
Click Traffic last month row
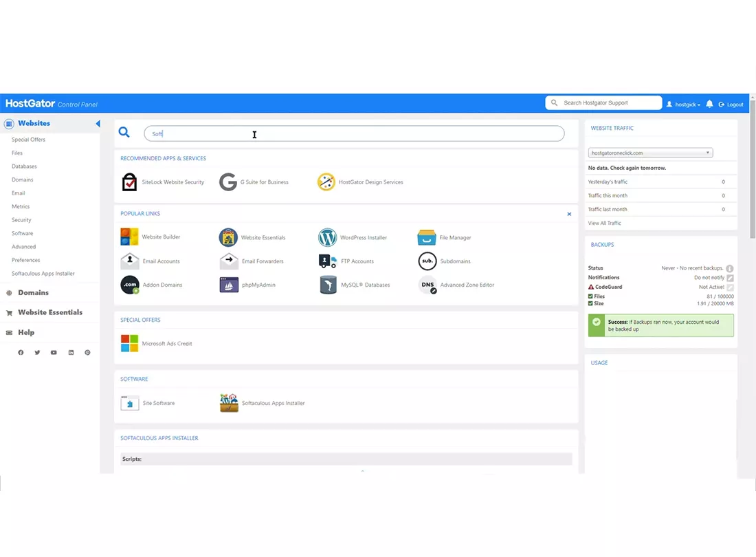coord(660,209)
